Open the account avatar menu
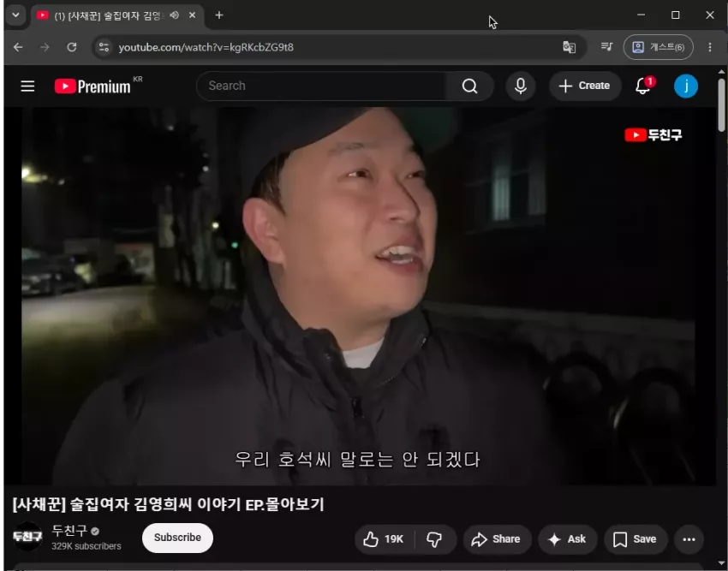 (x=686, y=86)
